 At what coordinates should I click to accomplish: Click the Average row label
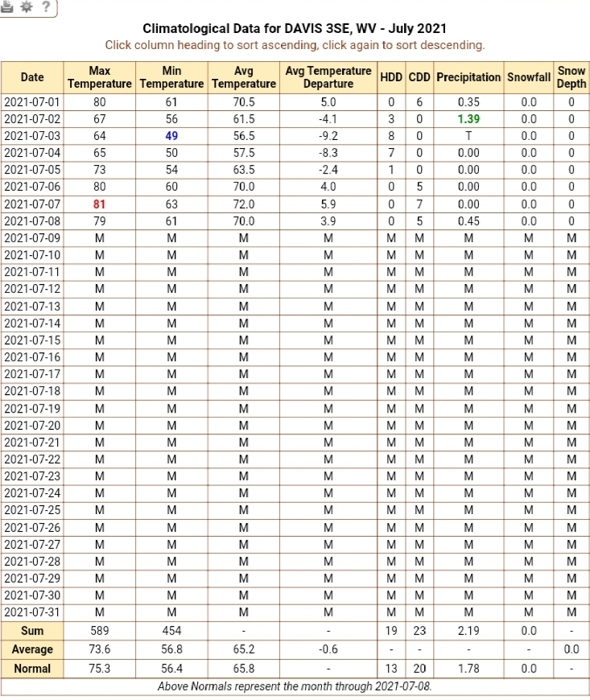point(32,649)
